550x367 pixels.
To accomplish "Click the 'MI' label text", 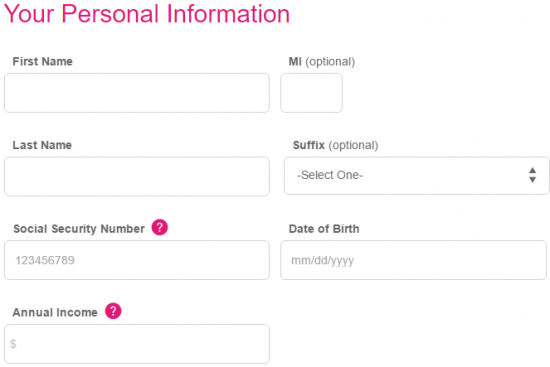I will point(295,61).
